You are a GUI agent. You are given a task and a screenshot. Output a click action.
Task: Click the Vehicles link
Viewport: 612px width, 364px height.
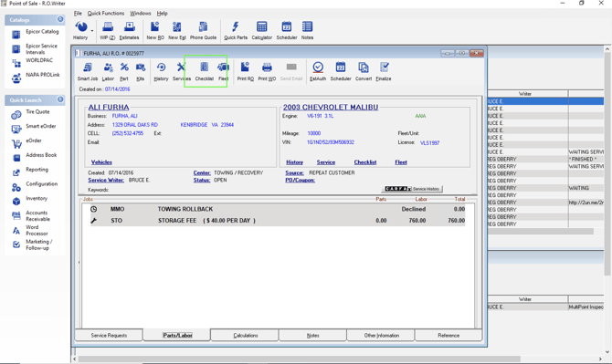point(101,162)
